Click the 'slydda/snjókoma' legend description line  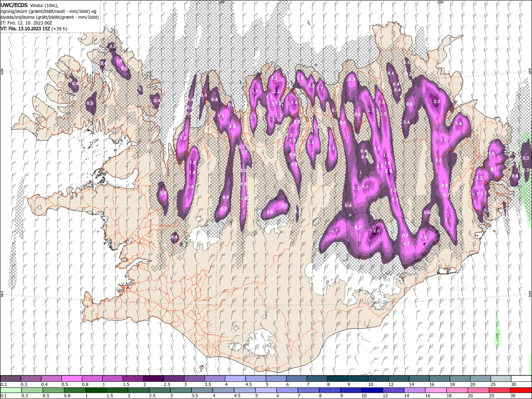pos(49,17)
